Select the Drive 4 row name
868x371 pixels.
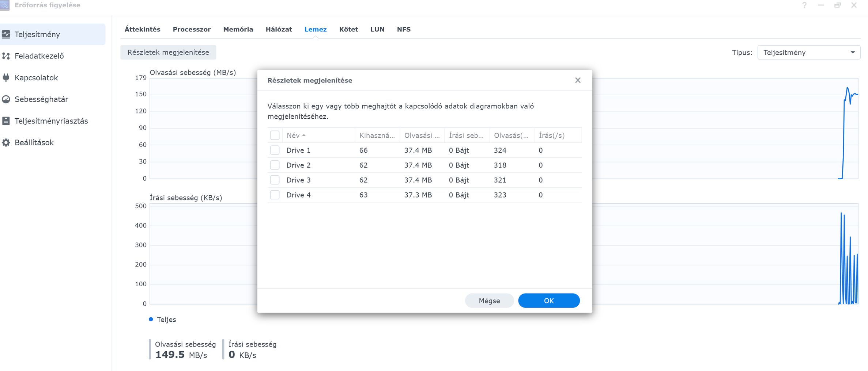click(298, 195)
